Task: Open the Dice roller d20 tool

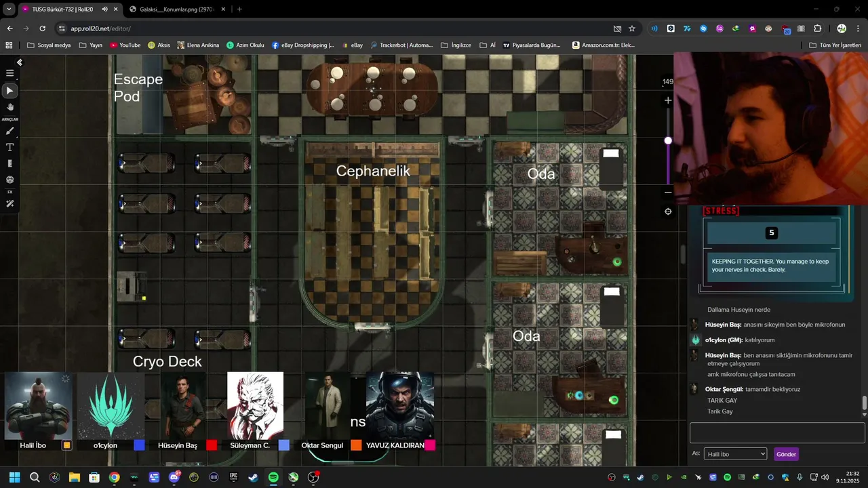Action: [x=9, y=180]
